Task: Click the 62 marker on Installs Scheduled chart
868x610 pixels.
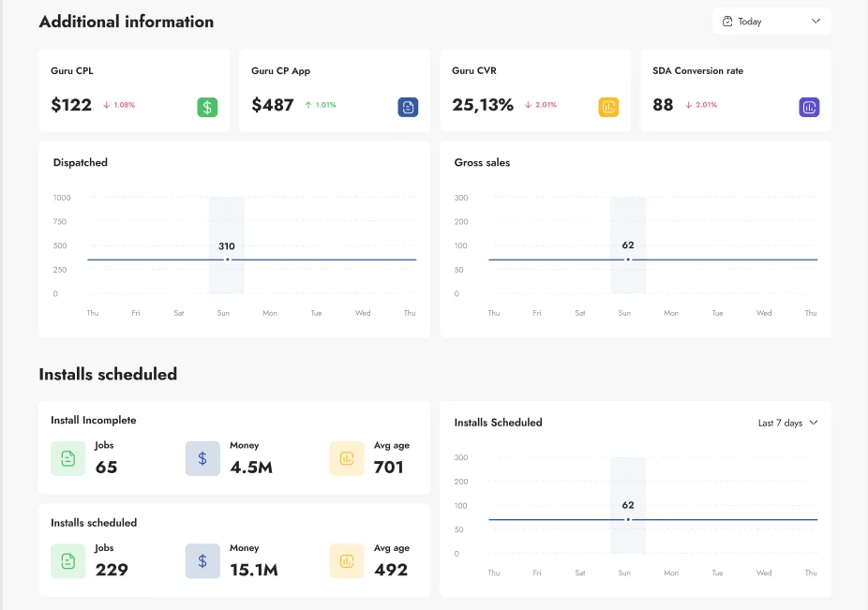Action: click(x=628, y=519)
